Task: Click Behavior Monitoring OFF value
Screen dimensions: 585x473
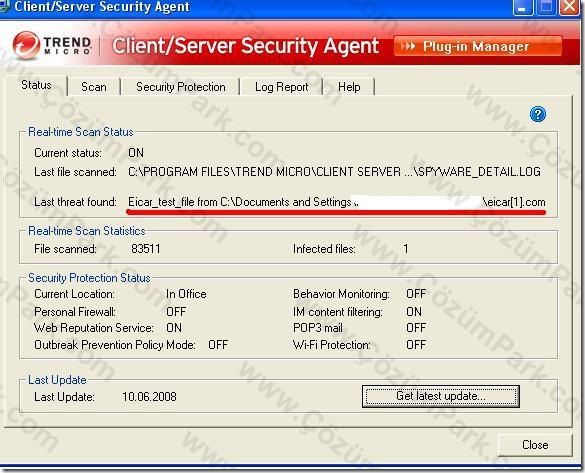Action: click(x=416, y=294)
